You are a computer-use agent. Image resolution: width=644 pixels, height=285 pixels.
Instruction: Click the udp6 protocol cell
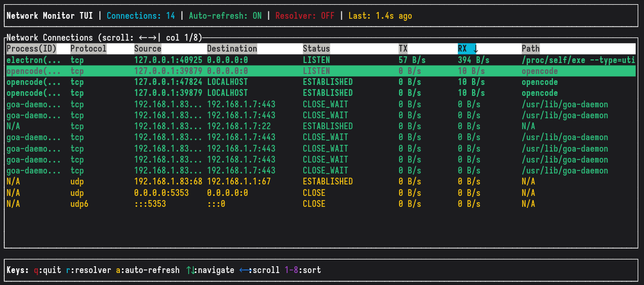pyautogui.click(x=79, y=204)
